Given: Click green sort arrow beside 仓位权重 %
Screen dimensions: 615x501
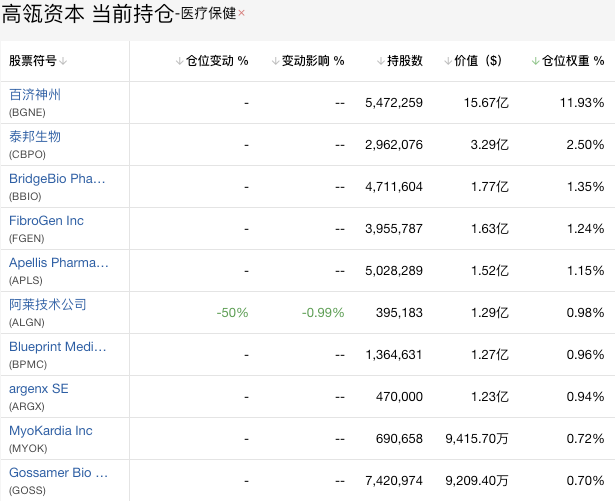Looking at the screenshot, I should point(535,61).
